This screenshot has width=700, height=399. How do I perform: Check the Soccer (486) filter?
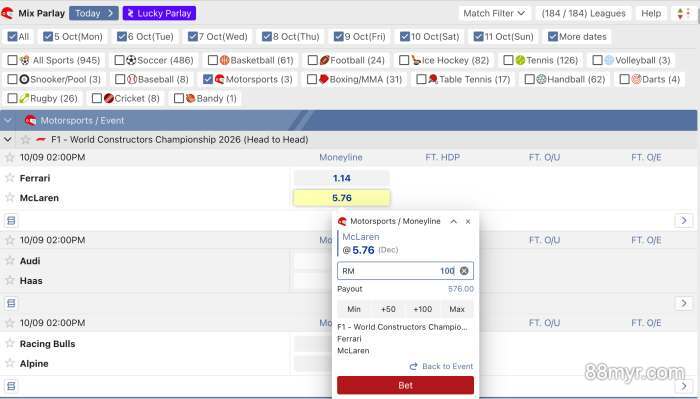click(x=119, y=60)
